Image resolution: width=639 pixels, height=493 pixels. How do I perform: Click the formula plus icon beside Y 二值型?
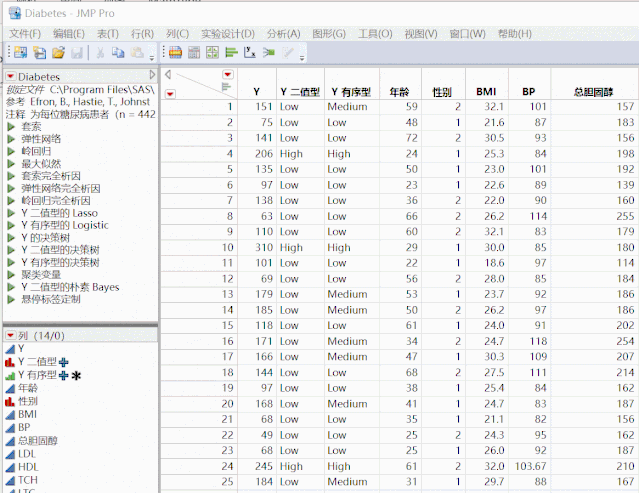63,361
